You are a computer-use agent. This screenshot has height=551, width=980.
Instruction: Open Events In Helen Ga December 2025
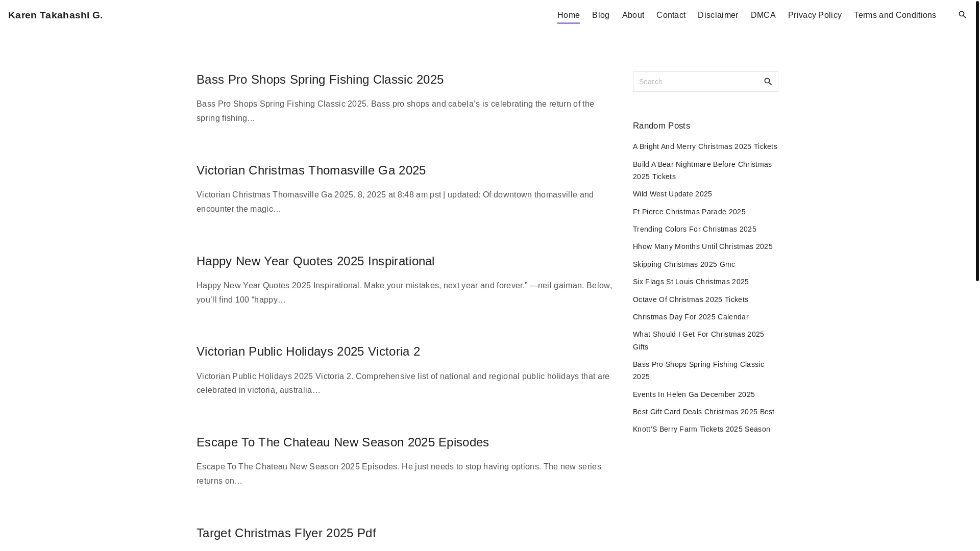click(x=694, y=394)
